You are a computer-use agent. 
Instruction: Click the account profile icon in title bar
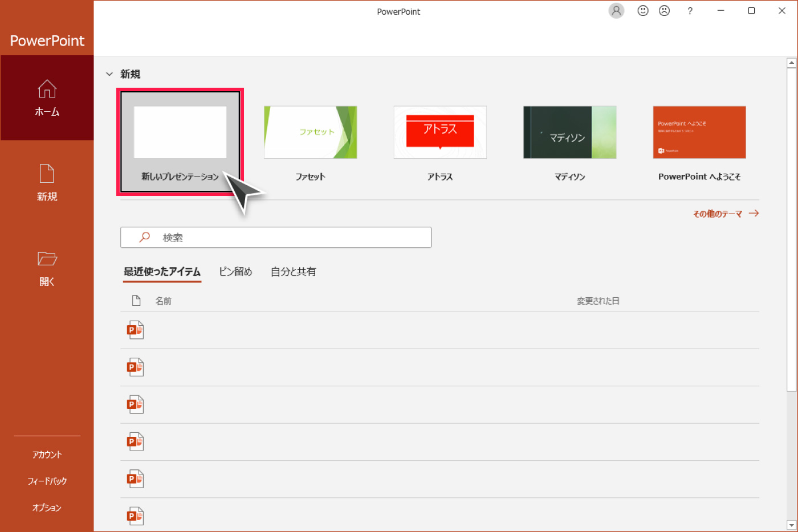point(616,11)
